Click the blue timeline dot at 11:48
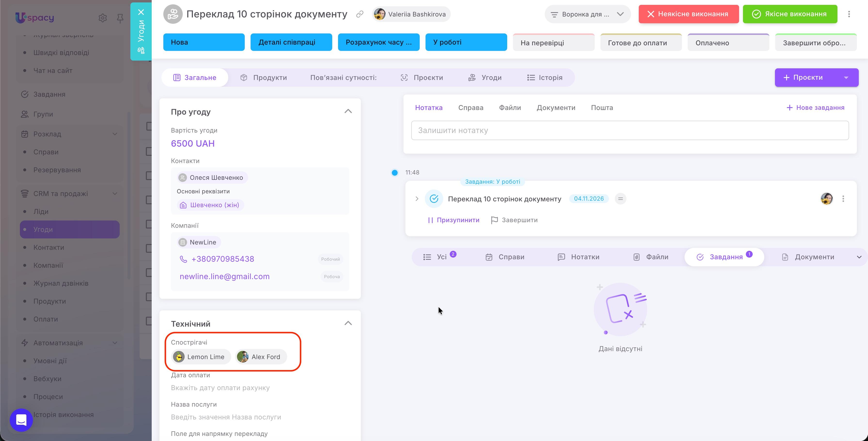 395,173
